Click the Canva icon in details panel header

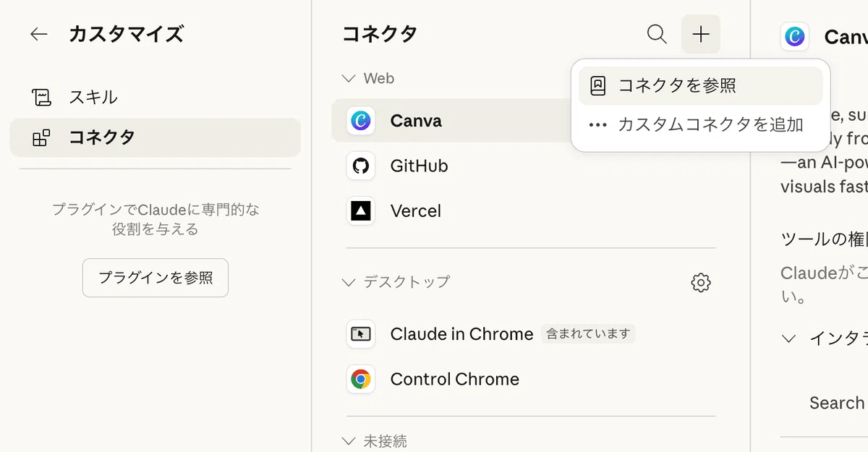[x=794, y=36]
